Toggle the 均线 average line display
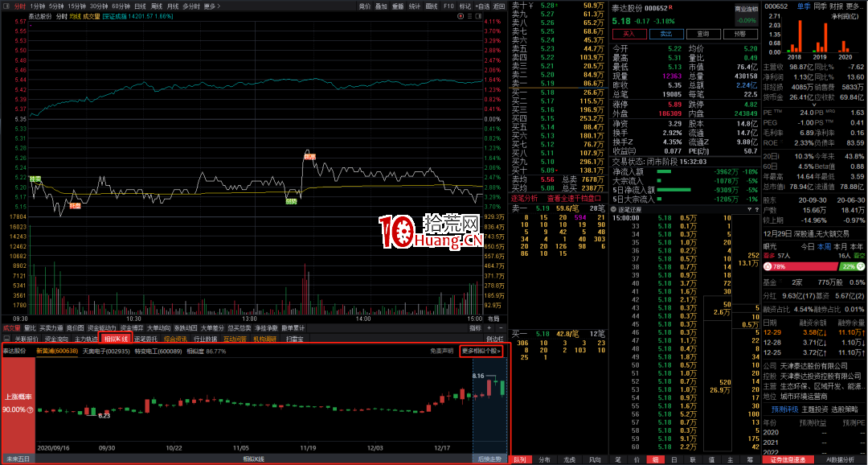868x465 pixels. (x=75, y=17)
